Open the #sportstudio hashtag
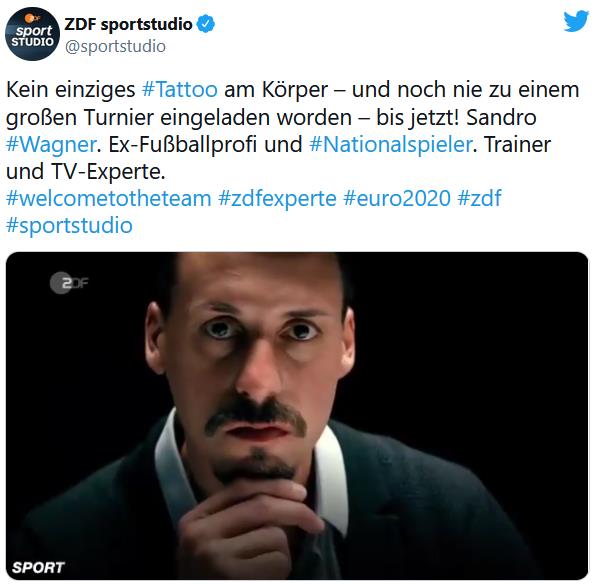 [69, 226]
